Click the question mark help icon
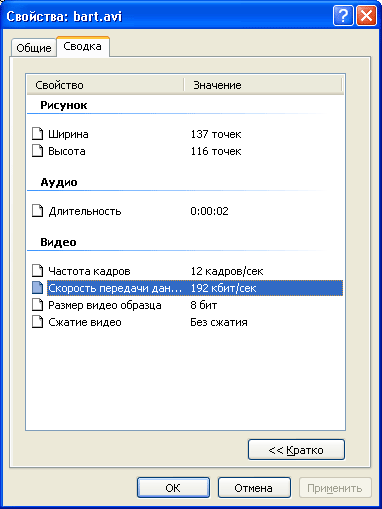 click(x=343, y=16)
